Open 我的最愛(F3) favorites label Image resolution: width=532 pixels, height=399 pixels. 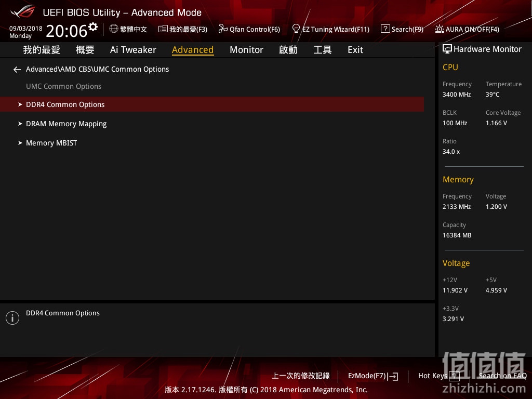click(188, 29)
